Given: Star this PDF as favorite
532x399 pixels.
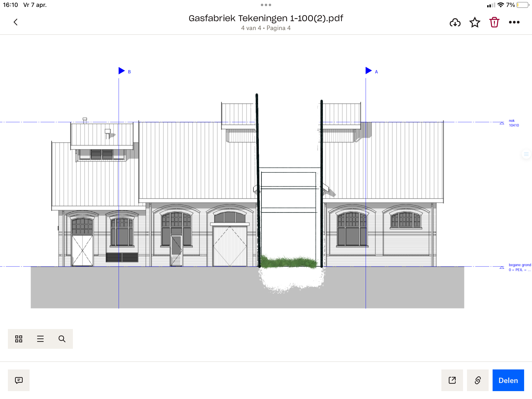Looking at the screenshot, I should 475,22.
